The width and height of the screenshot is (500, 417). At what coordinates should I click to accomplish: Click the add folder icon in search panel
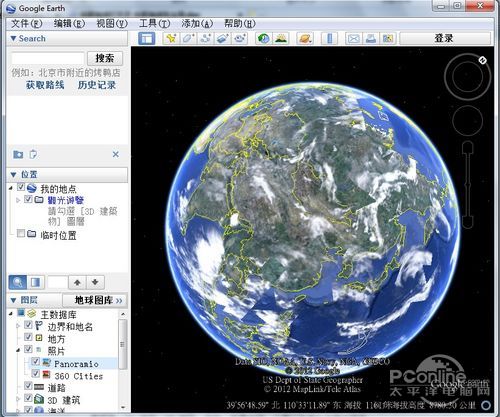click(18, 154)
